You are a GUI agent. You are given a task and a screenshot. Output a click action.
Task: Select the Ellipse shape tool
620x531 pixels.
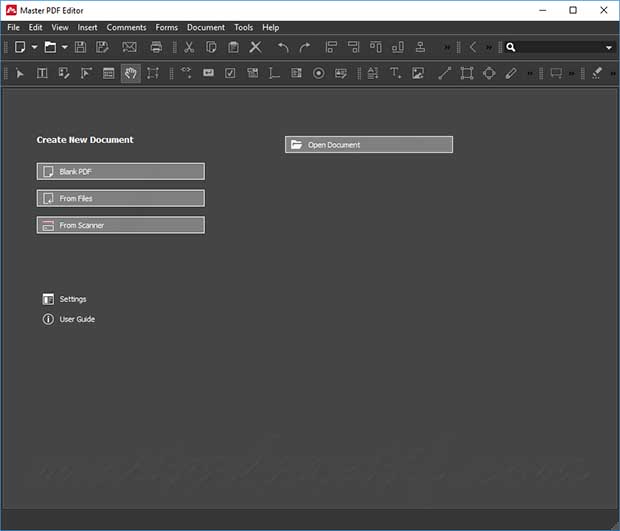489,74
